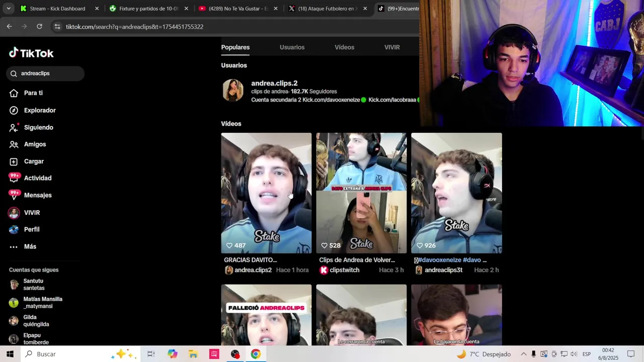
Task: Click the taskbar Buscar search box
Action: (x=80, y=354)
